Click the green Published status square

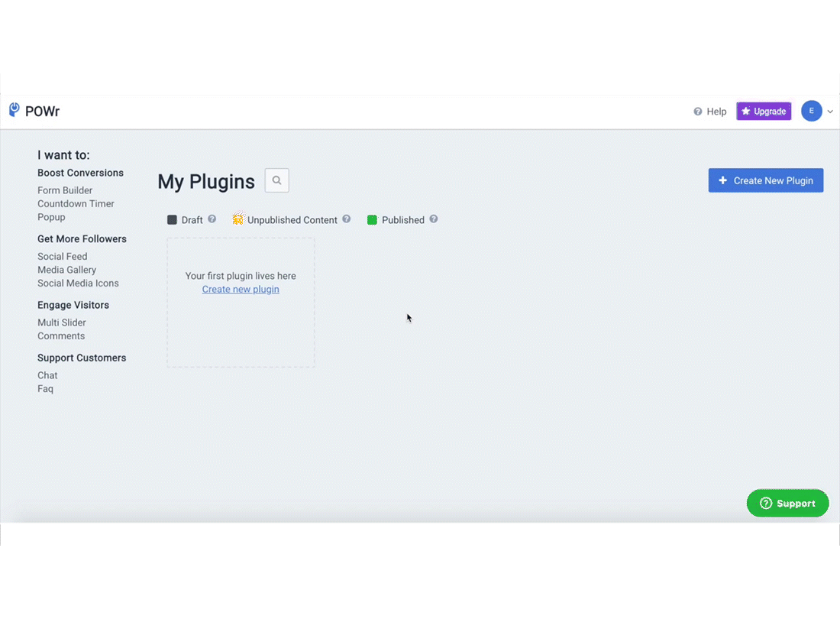(x=372, y=220)
